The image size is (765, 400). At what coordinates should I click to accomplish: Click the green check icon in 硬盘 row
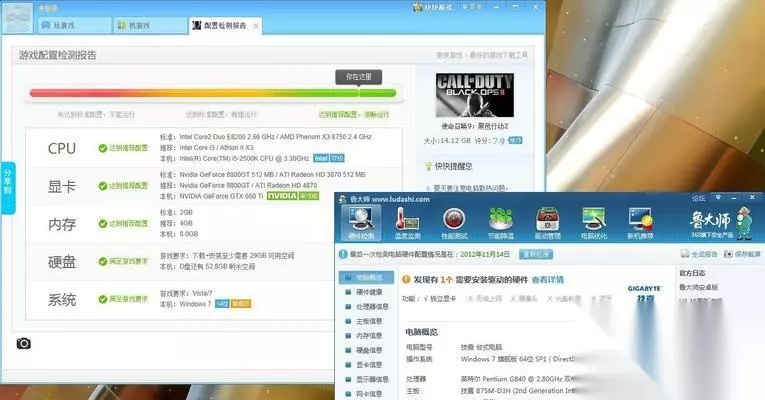point(102,261)
